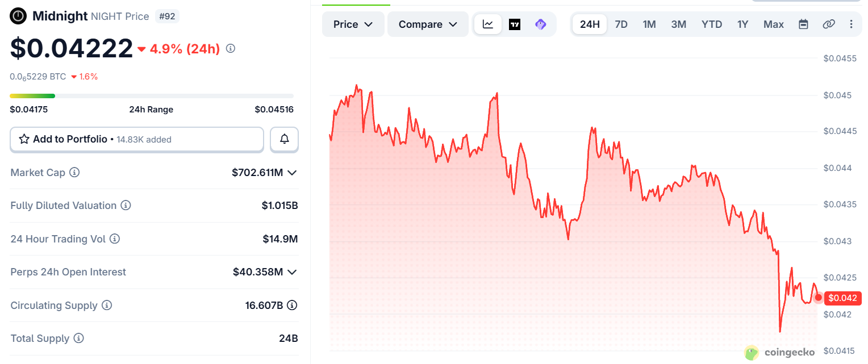868x364 pixels.
Task: Select the line chart view icon
Action: click(x=488, y=24)
